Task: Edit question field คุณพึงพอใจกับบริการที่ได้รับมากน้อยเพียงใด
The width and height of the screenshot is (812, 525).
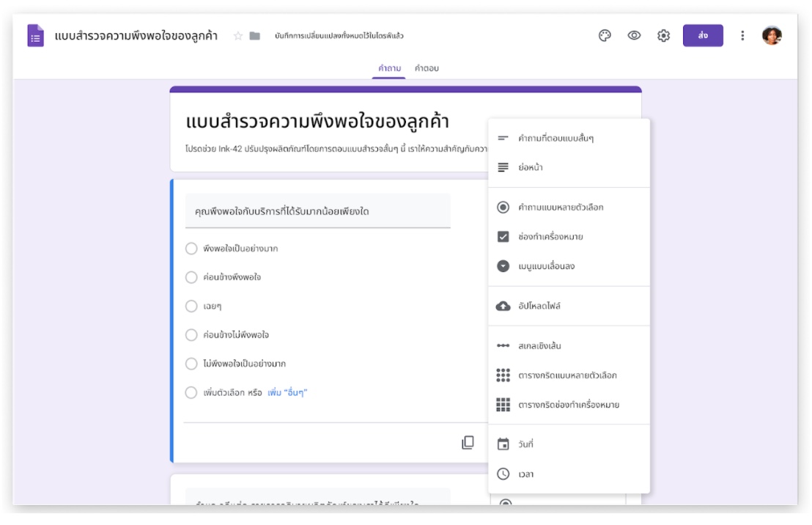Action: 318,211
